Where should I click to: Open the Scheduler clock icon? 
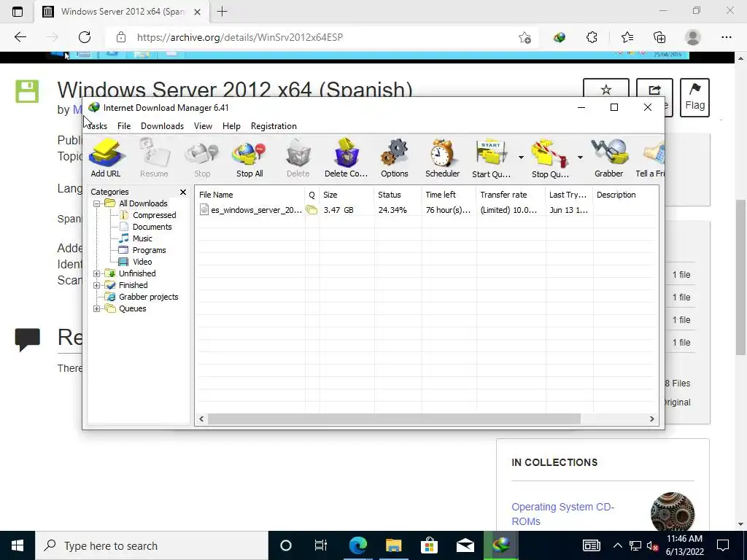tap(443, 158)
